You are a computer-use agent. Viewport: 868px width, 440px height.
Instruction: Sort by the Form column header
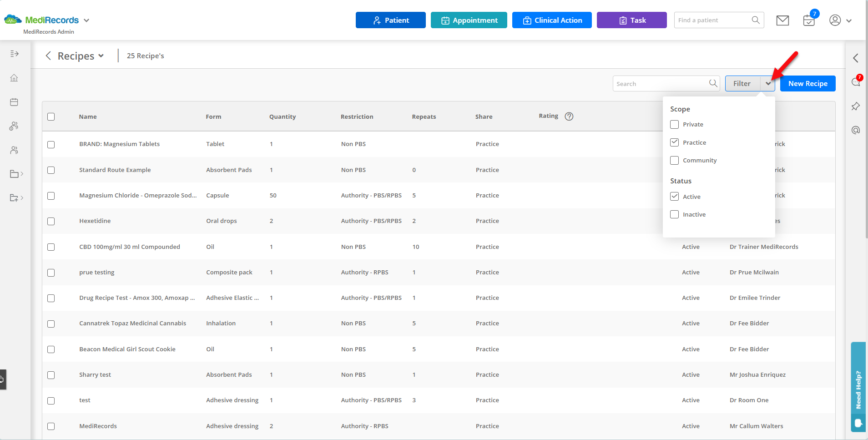pyautogui.click(x=213, y=116)
